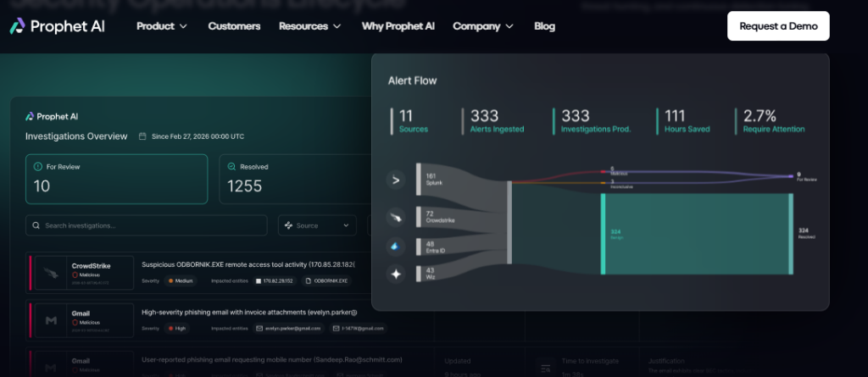
Task: Click Prophet AI logo in Investigations panel
Action: click(x=52, y=116)
